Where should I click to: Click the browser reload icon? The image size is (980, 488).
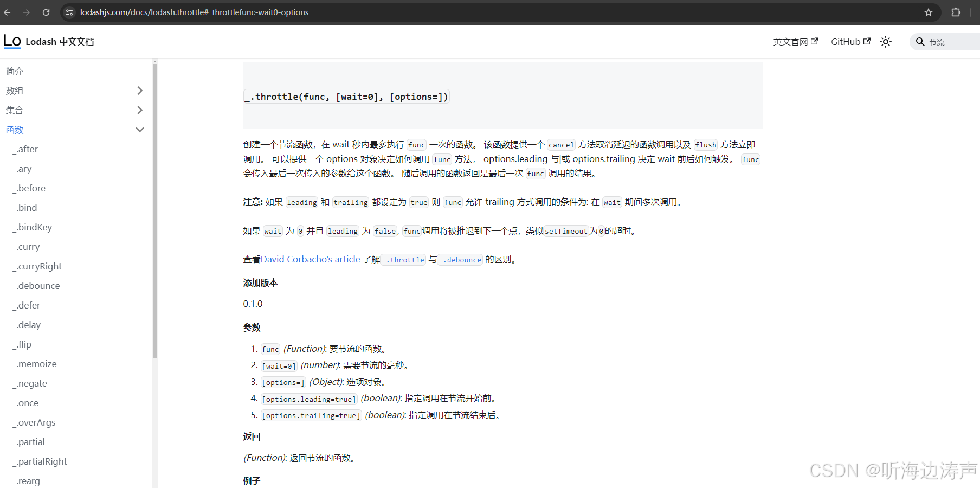[x=46, y=12]
